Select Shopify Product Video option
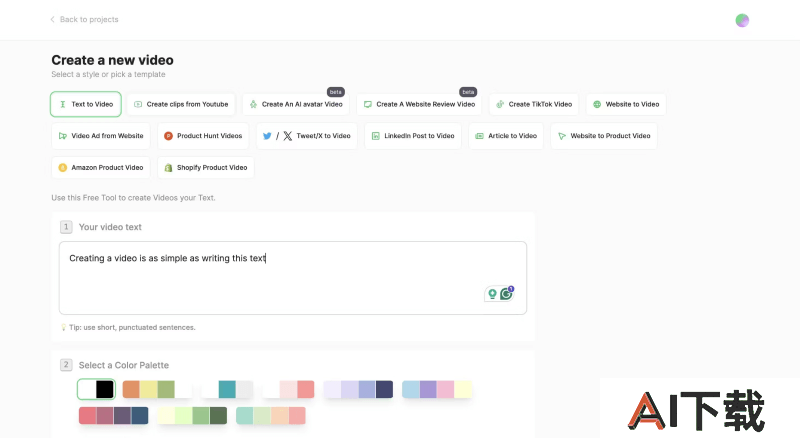 point(206,167)
